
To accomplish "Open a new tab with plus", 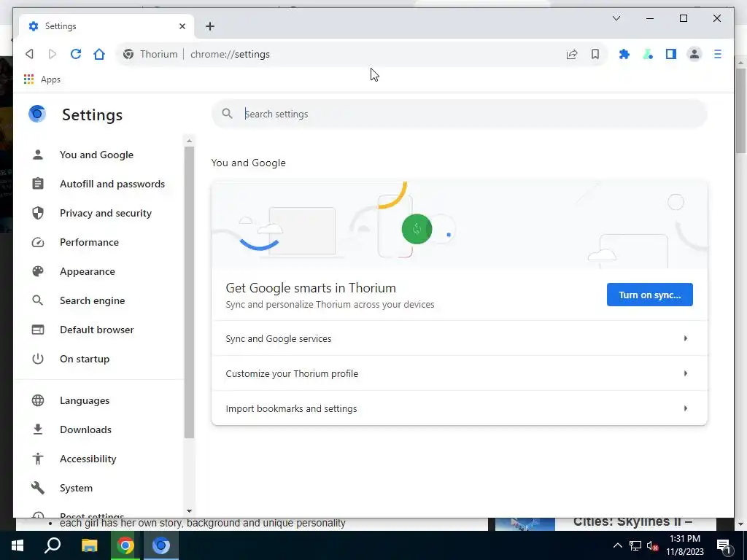I will [210, 26].
